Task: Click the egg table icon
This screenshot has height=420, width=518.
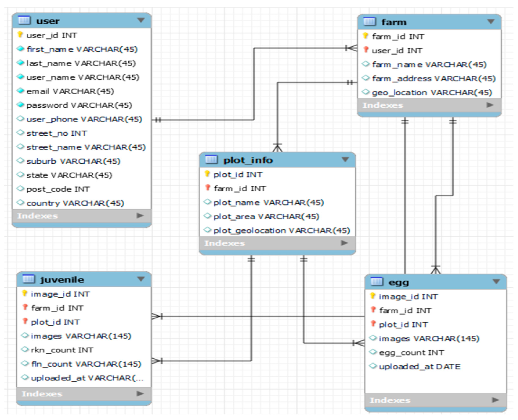Action: pos(377,282)
